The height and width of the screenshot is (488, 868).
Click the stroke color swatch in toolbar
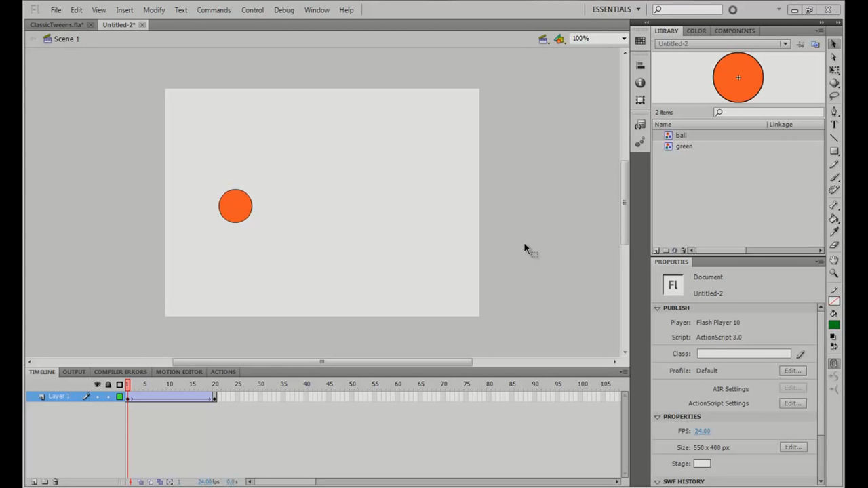tap(834, 301)
